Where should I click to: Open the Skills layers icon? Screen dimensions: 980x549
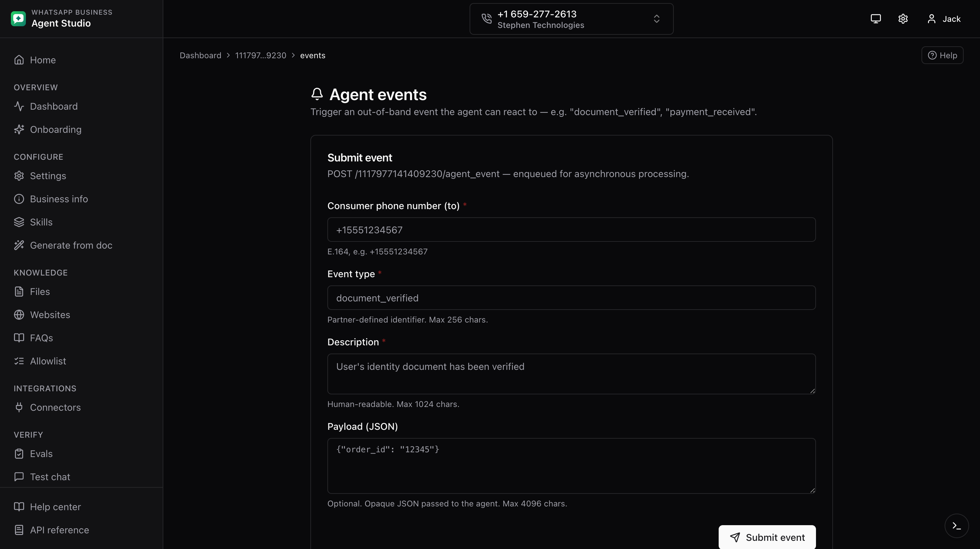19,222
